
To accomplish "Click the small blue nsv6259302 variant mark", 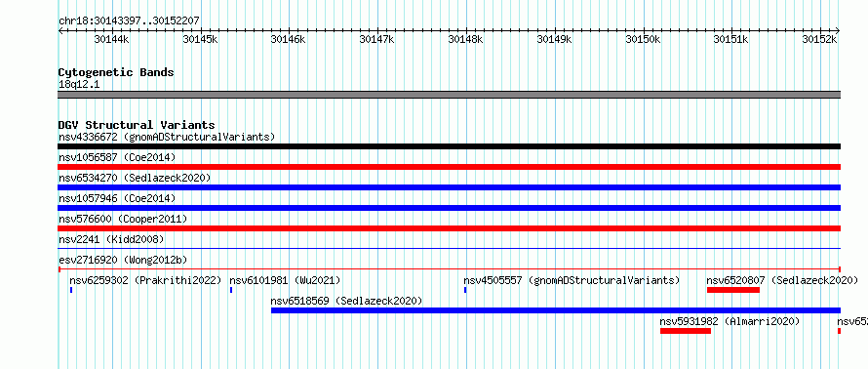I will tap(71, 290).
